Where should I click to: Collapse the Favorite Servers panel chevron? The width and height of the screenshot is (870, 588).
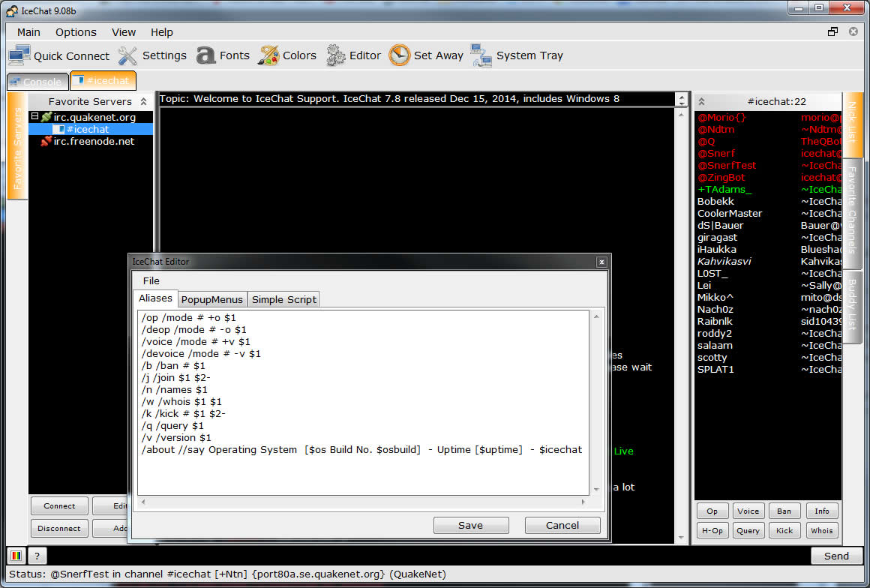pos(144,101)
